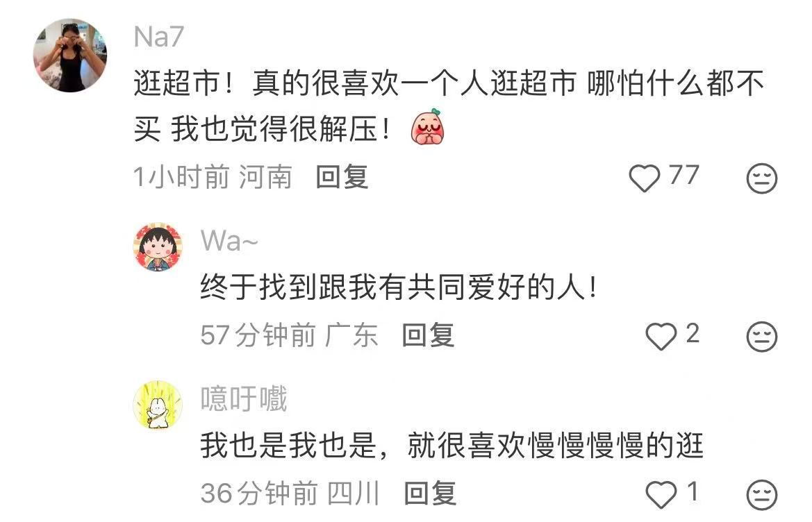Tap the peach emoji sticker in comment
Image resolution: width=812 pixels, height=522 pixels.
(428, 127)
